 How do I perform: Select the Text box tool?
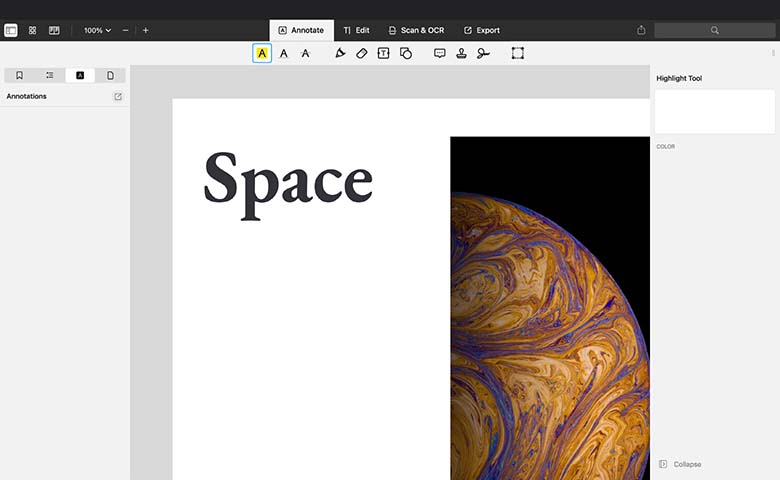[384, 53]
